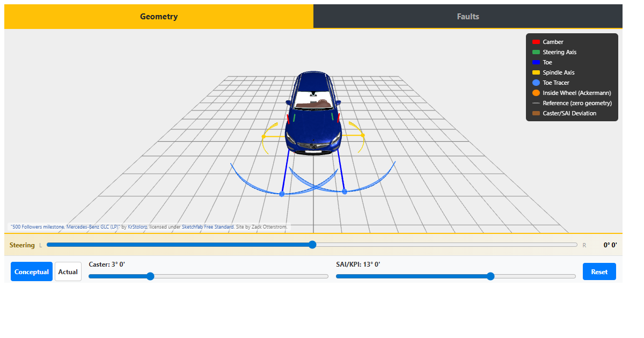Click the right blue toe tracer point
Viewport: 644px width, 338px height.
[x=345, y=191]
